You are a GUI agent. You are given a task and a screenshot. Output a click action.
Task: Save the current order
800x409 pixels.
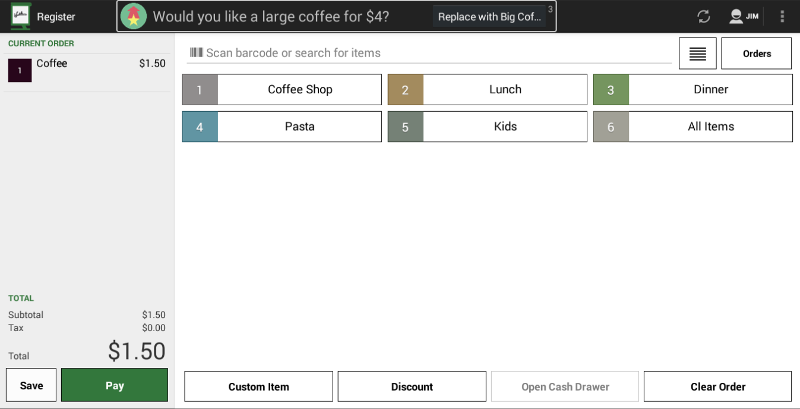pyautogui.click(x=31, y=386)
